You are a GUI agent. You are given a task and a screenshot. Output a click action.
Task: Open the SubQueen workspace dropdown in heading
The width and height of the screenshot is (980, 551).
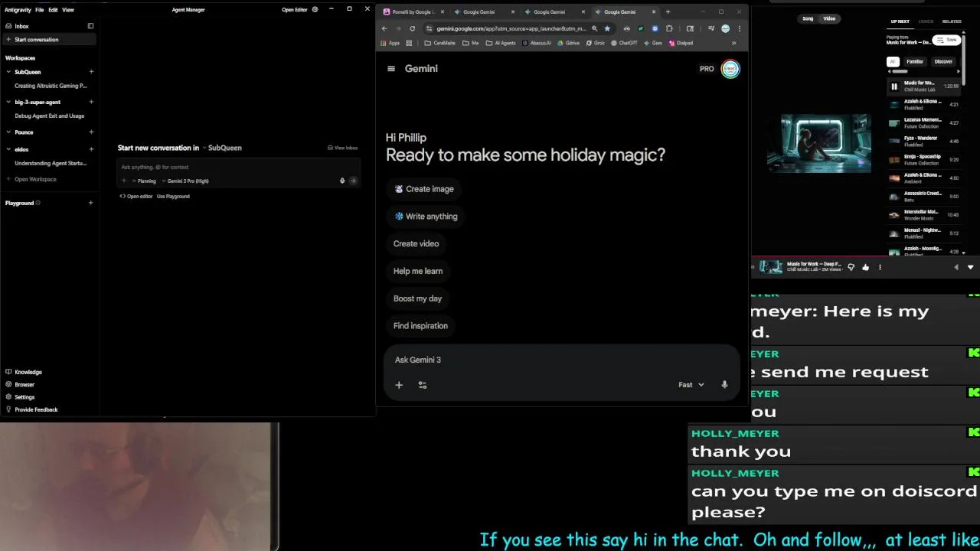[223, 148]
